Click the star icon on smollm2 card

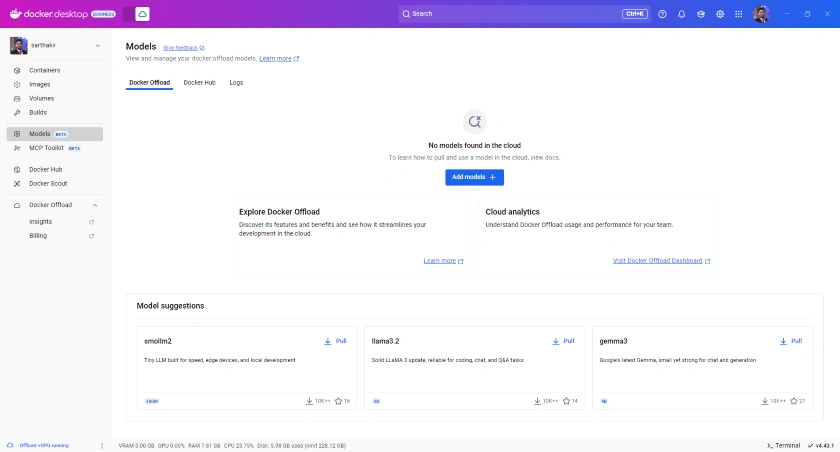(x=338, y=401)
